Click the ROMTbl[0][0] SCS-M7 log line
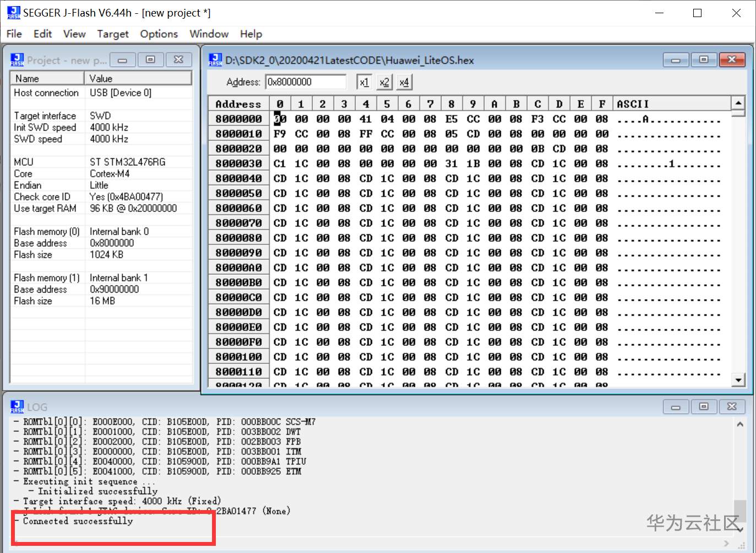756x553 pixels. [165, 422]
